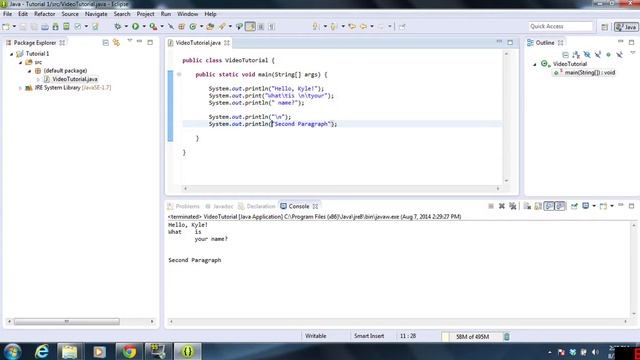Collapse the Tutorial 1 project node

pyautogui.click(x=11, y=54)
